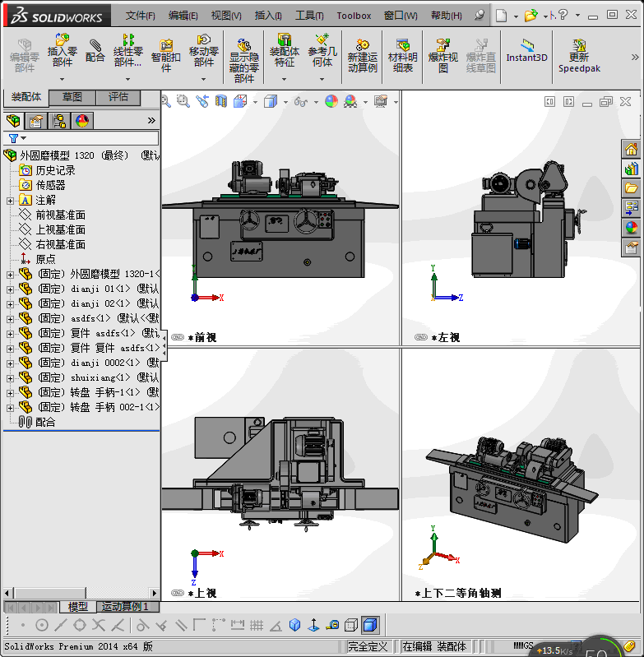Select the Model (模型) bottom tab

(x=77, y=606)
